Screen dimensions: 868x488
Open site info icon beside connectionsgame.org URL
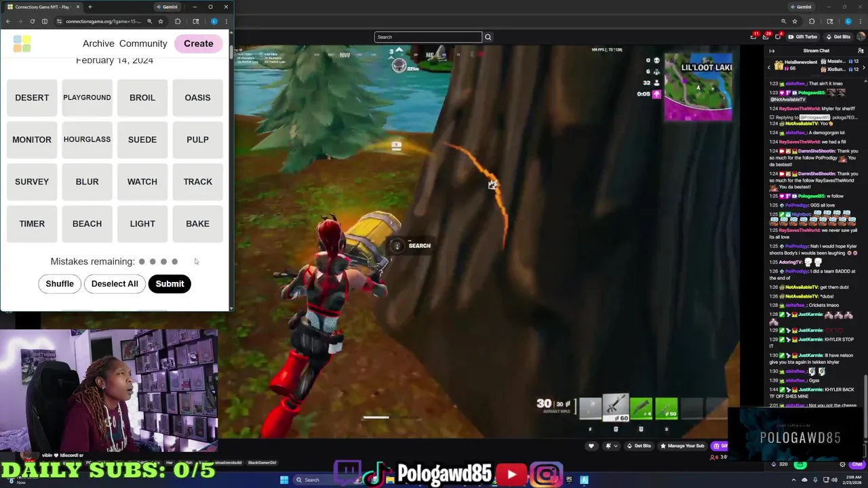pyautogui.click(x=60, y=21)
